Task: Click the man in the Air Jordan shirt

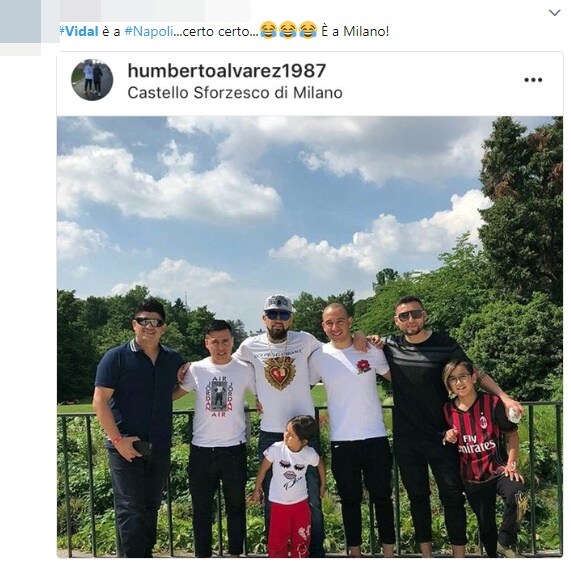Action: 218,437
